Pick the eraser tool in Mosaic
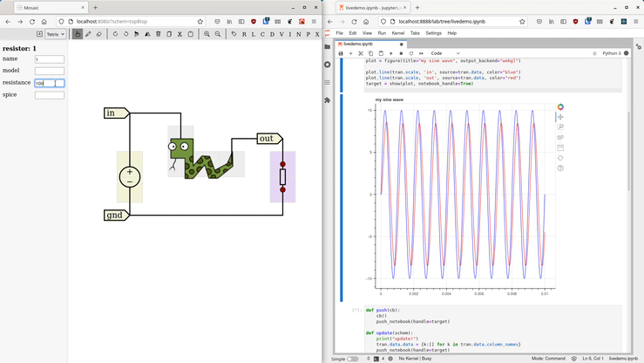Viewport: 644px width, 363px height. coord(98,34)
